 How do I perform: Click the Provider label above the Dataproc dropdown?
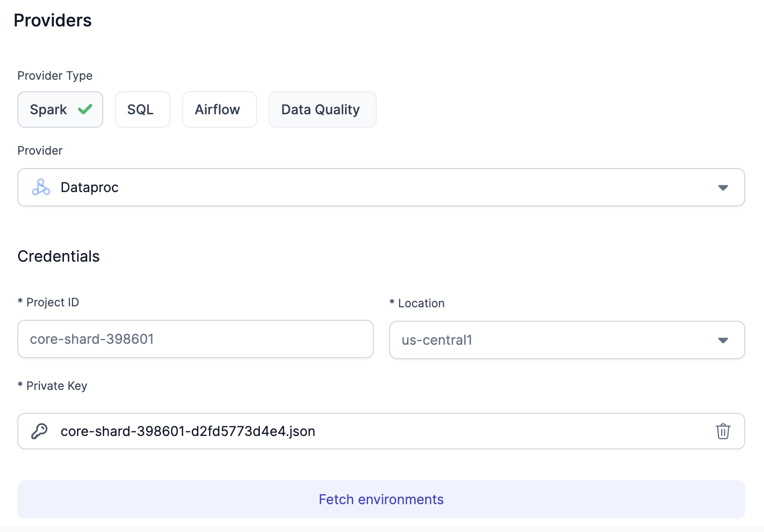click(40, 151)
